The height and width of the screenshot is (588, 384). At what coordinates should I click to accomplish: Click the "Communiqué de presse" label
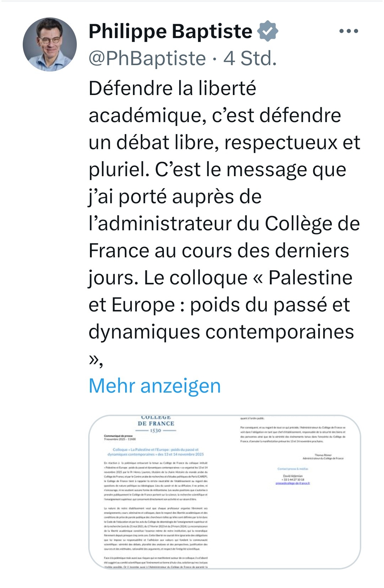tap(118, 436)
